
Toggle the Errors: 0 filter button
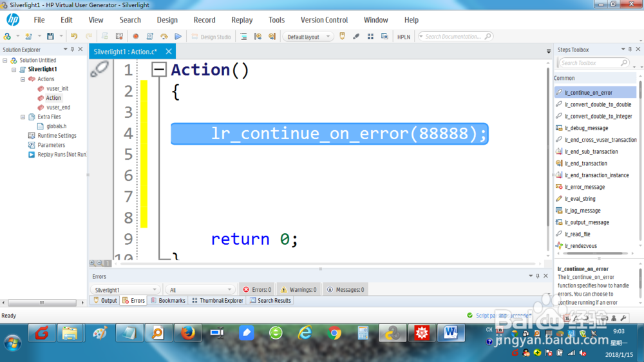point(257,290)
